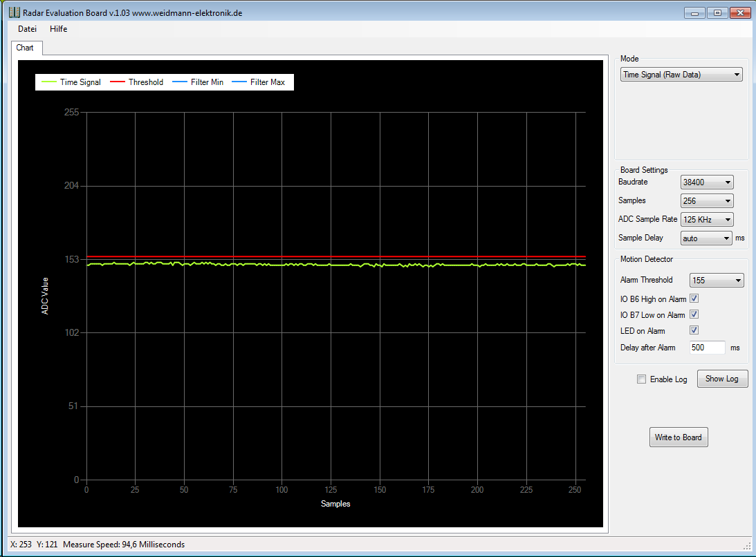
Task: Disable the LED on Alarm checkbox
Action: 694,330
